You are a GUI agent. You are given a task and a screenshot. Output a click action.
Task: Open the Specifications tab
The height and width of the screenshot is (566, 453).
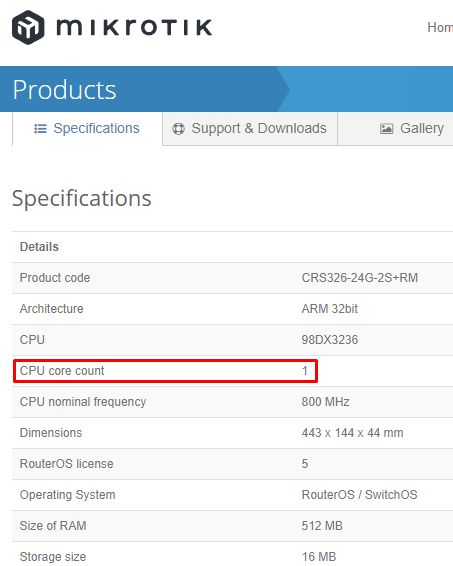pos(87,129)
